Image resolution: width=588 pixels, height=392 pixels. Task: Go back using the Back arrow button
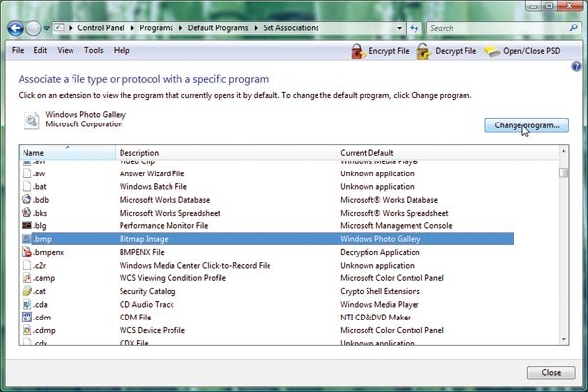coord(17,28)
